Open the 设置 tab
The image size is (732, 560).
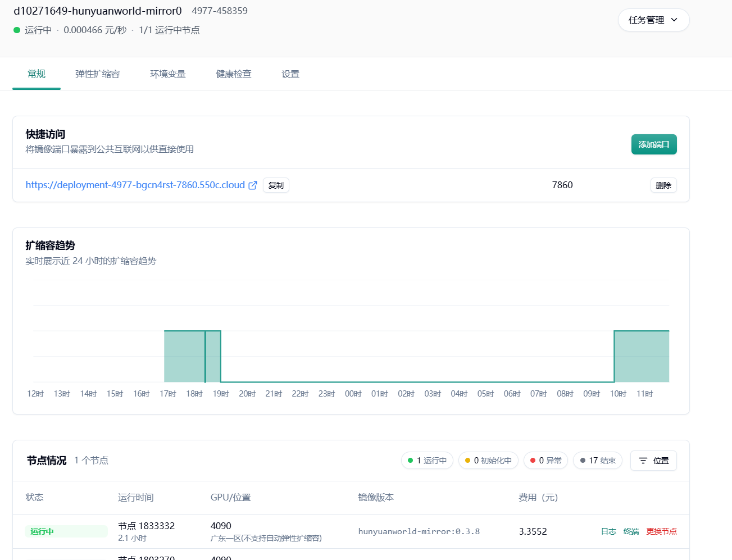coord(290,74)
